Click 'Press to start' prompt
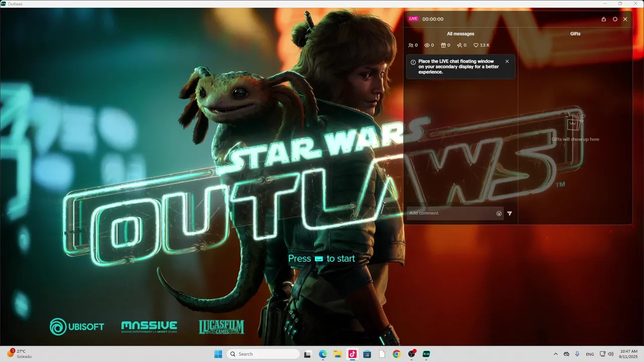Screen dimensions: 644x362 tap(321, 258)
